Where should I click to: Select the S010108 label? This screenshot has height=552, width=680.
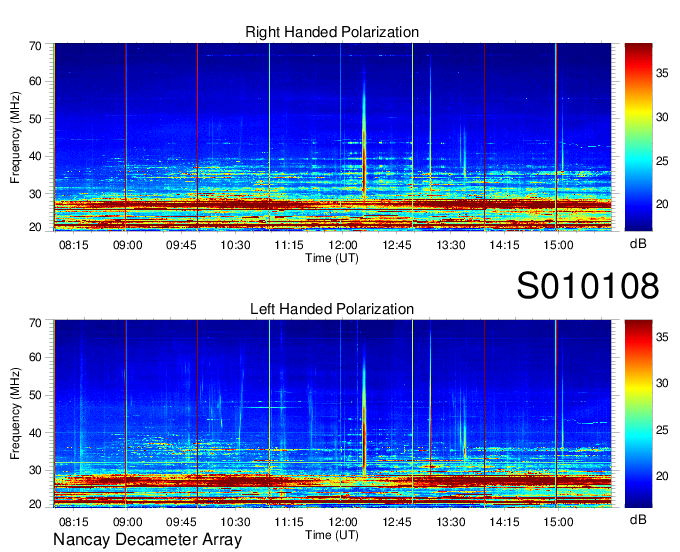(x=588, y=285)
